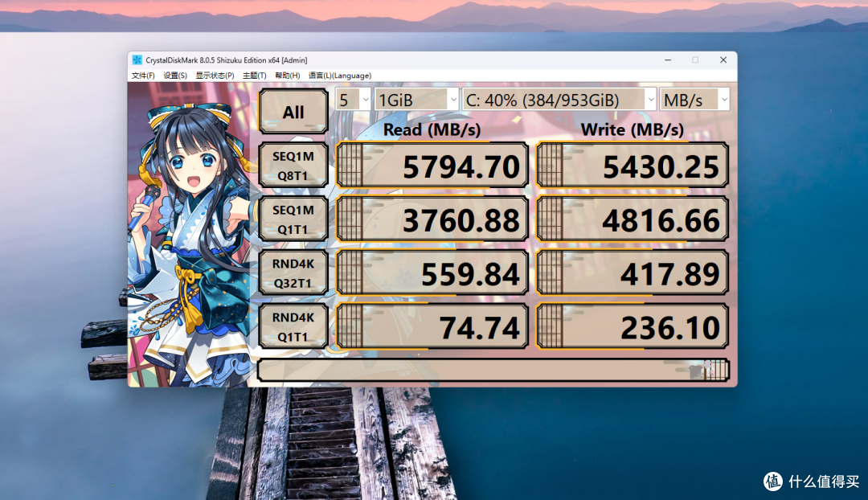The height and width of the screenshot is (500, 868).
Task: Start the RND4K Q32T1 test
Action: point(293,273)
